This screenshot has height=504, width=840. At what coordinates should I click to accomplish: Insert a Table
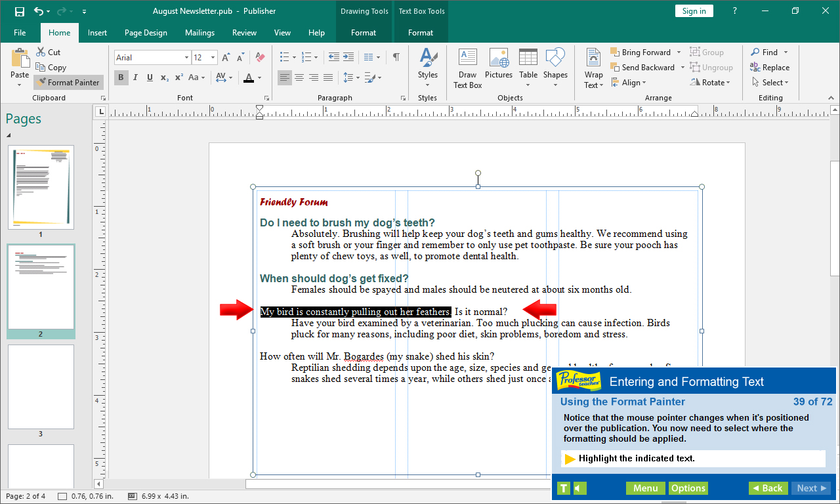(528, 68)
